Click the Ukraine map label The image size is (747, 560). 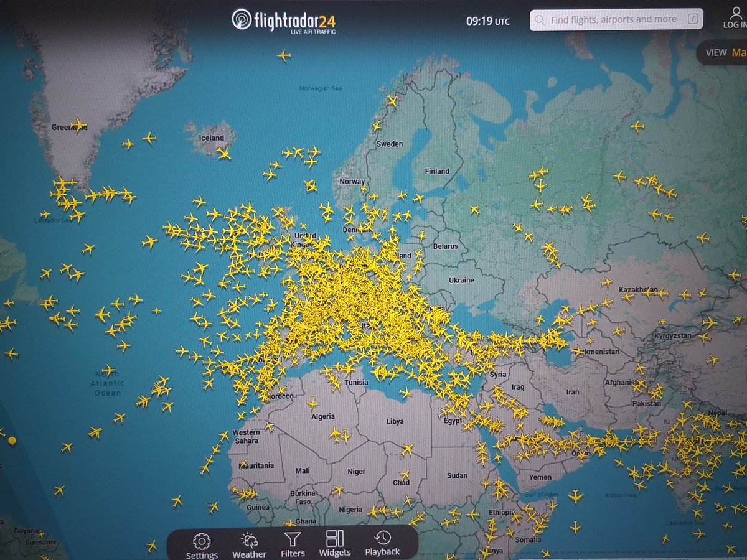461,280
